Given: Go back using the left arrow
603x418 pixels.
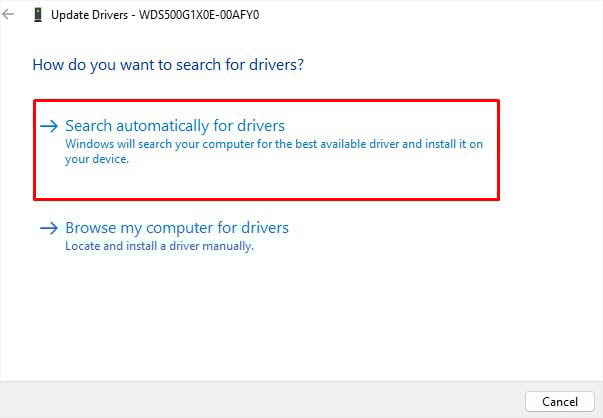Looking at the screenshot, I should [8, 15].
